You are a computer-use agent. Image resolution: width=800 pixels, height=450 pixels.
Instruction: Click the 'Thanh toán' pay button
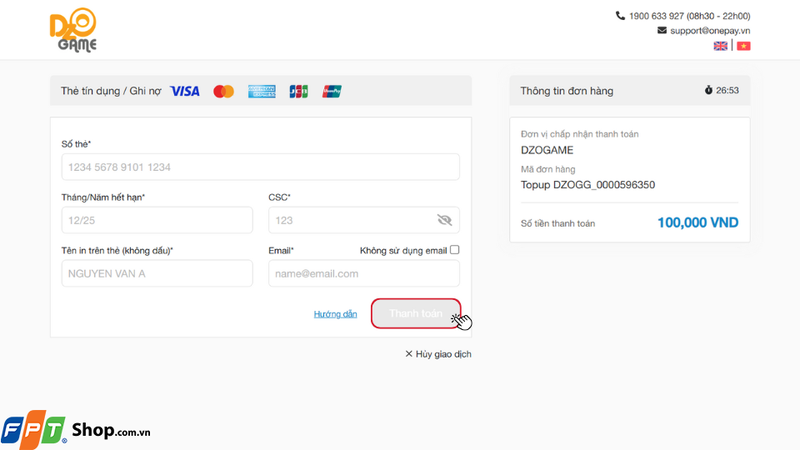(416, 313)
